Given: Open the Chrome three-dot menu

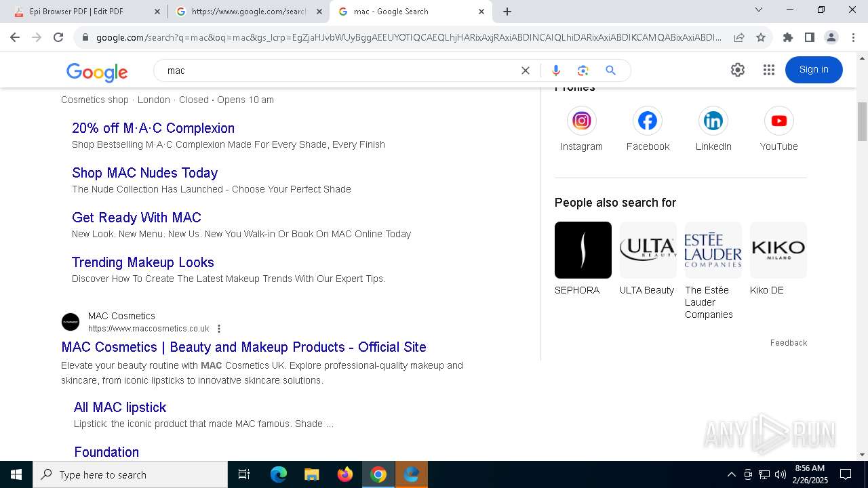Looking at the screenshot, I should click(853, 37).
